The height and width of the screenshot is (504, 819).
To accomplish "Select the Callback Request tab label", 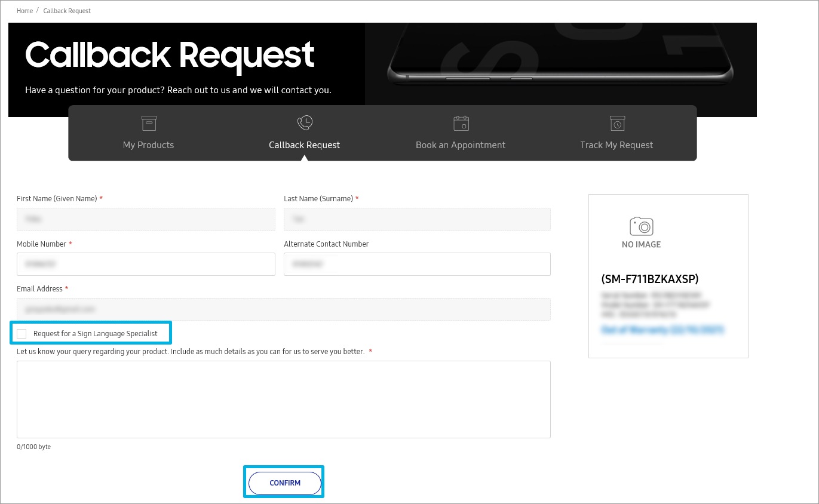I will (304, 145).
